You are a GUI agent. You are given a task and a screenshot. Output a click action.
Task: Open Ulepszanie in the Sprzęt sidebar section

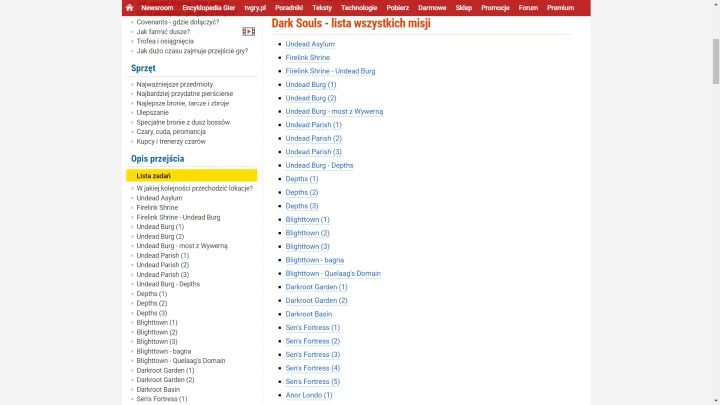tap(153, 112)
